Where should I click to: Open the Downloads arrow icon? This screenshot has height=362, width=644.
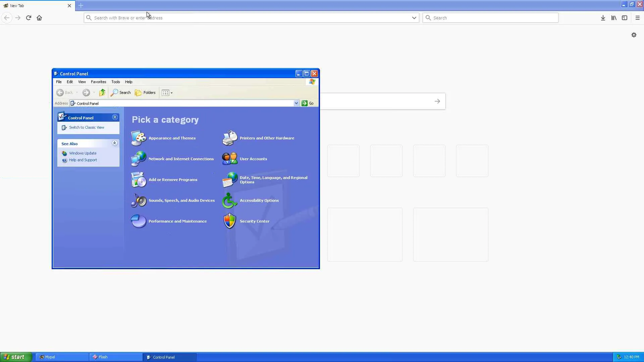(x=603, y=18)
